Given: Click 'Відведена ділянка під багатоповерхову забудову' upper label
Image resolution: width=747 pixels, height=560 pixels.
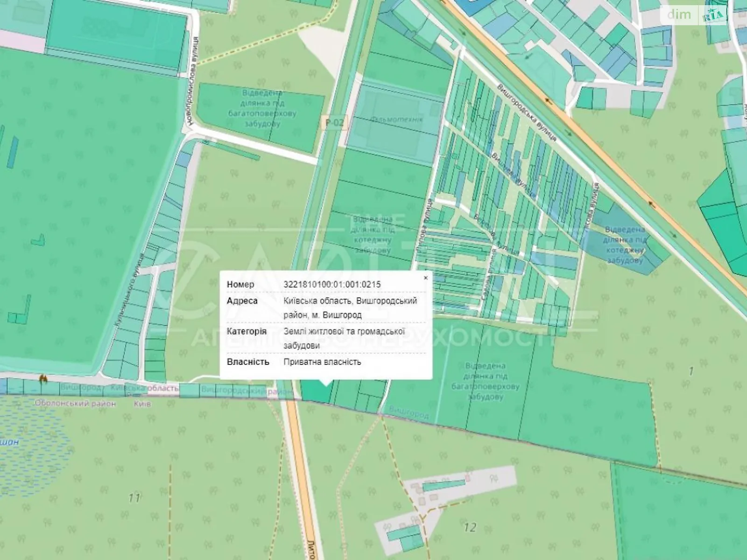Looking at the screenshot, I should coord(262,108).
